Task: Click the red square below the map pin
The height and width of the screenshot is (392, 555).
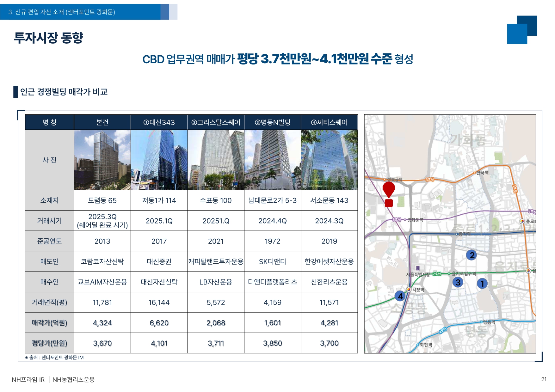Action: (389, 203)
